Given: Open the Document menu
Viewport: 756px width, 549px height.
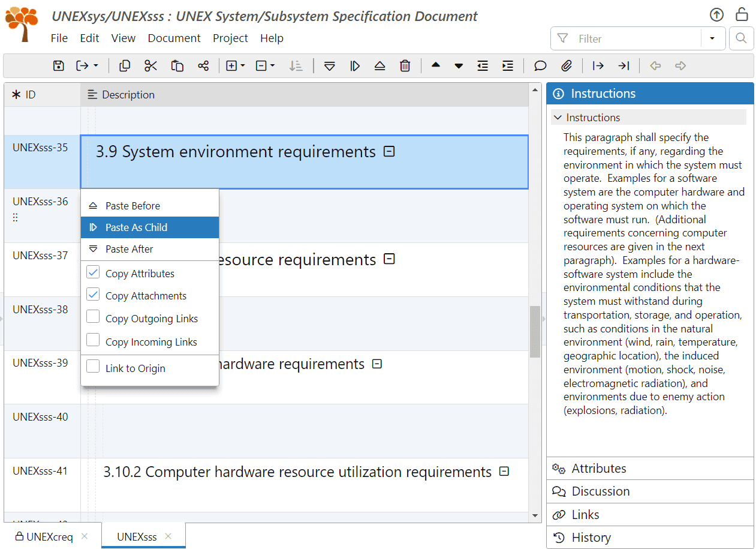Looking at the screenshot, I should [174, 38].
